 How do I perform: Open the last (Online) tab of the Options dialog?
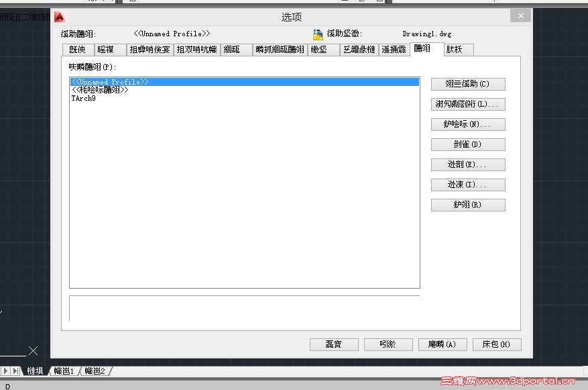pyautogui.click(x=459, y=50)
